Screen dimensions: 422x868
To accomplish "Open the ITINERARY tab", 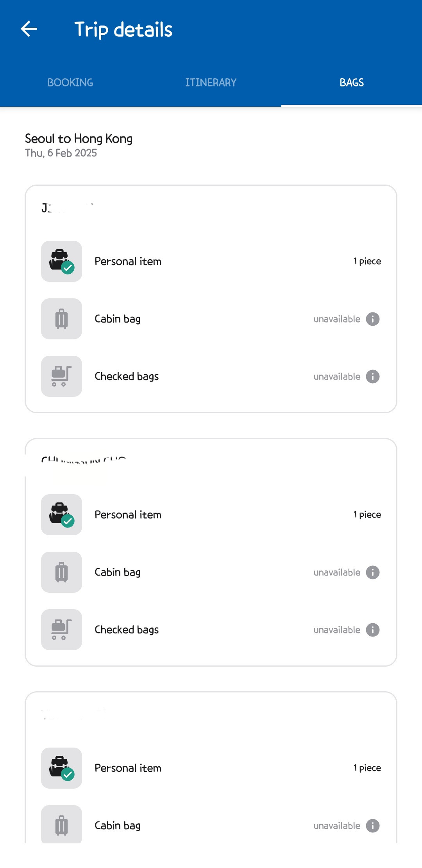I will tap(211, 82).
